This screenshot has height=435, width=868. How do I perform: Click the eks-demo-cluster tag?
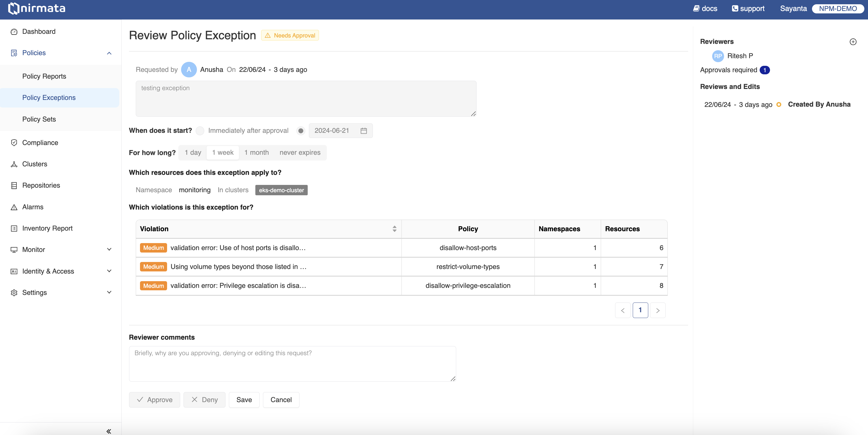281,190
